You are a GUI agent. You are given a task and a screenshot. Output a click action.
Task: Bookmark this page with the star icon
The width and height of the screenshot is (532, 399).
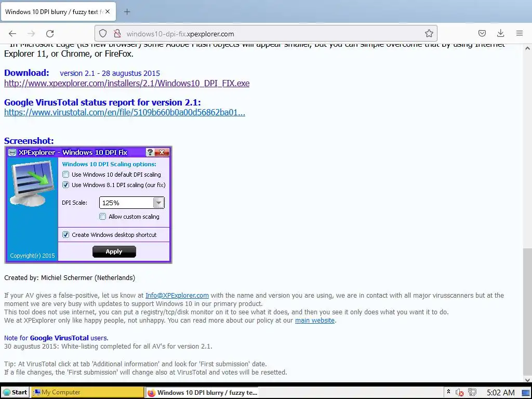click(429, 34)
